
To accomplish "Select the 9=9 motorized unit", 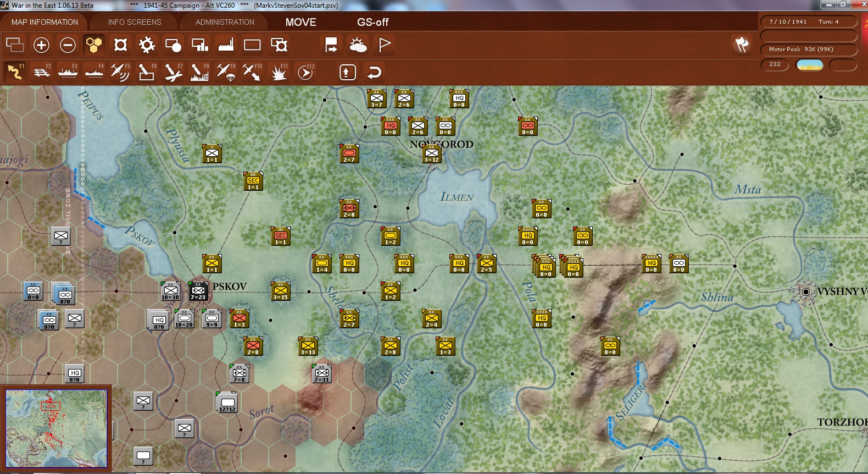I will coord(212,319).
